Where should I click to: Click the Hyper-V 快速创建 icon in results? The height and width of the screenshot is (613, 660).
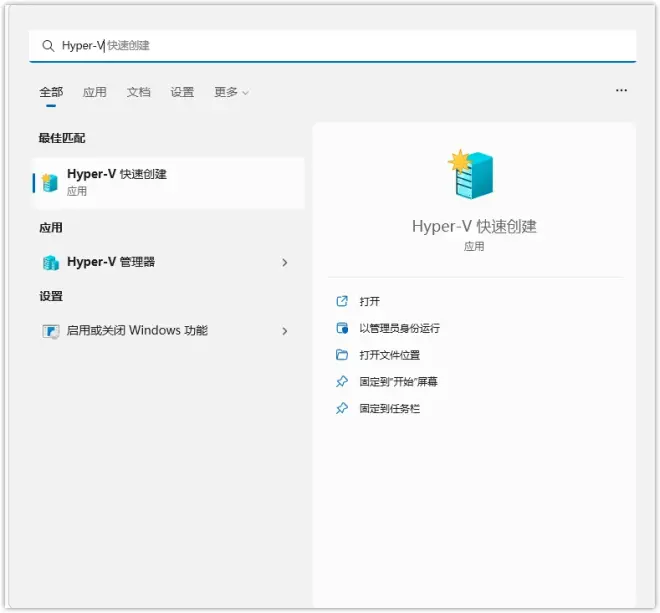click(50, 183)
